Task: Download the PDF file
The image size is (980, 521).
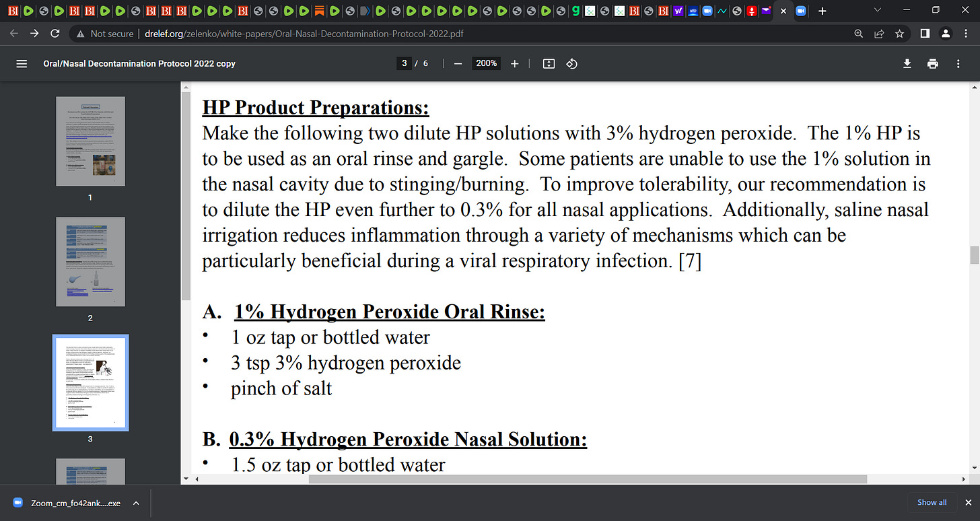Action: (907, 63)
